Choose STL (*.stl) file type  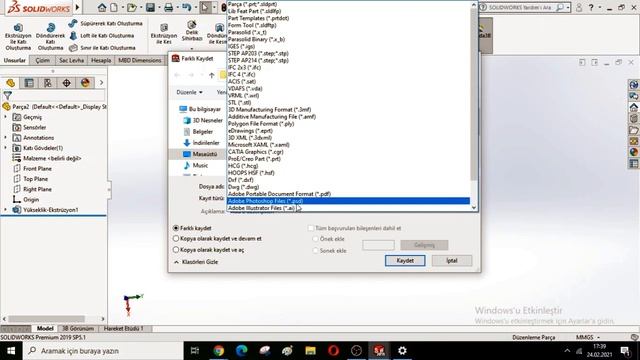349,102
